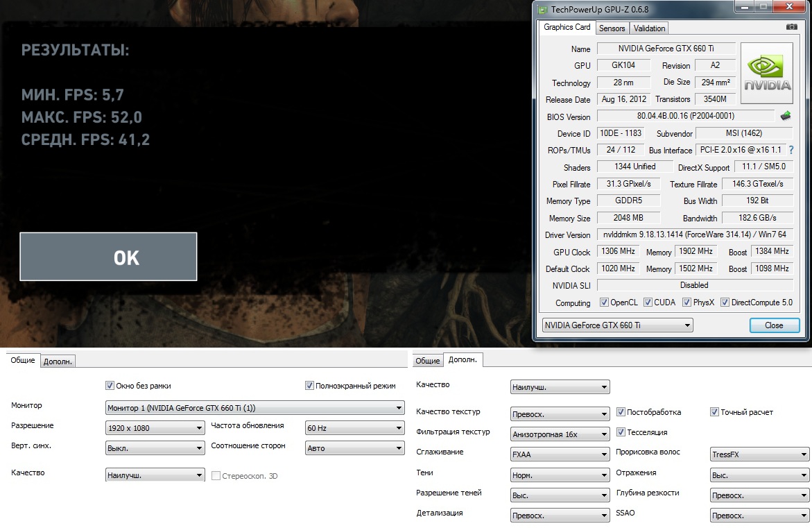
Task: Click the Bus Interface question mark icon
Action: click(791, 150)
